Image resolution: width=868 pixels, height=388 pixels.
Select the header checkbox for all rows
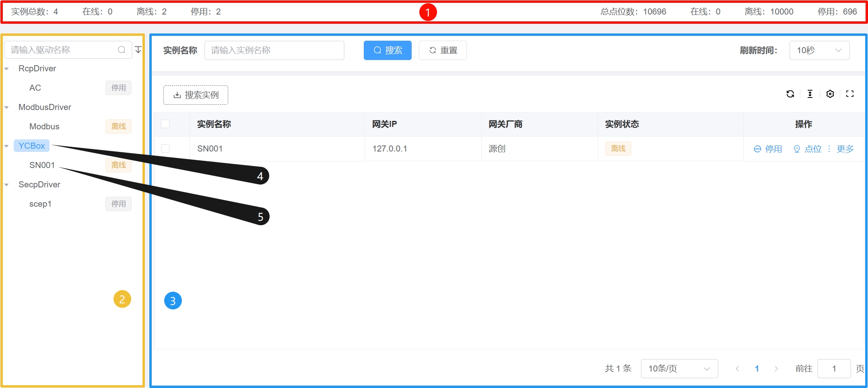pyautogui.click(x=165, y=124)
